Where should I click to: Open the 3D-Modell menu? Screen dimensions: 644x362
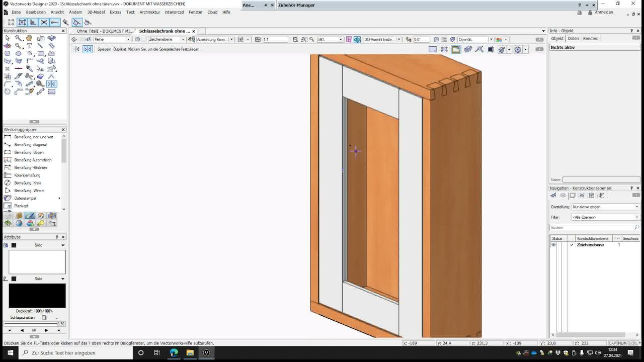[x=96, y=12]
